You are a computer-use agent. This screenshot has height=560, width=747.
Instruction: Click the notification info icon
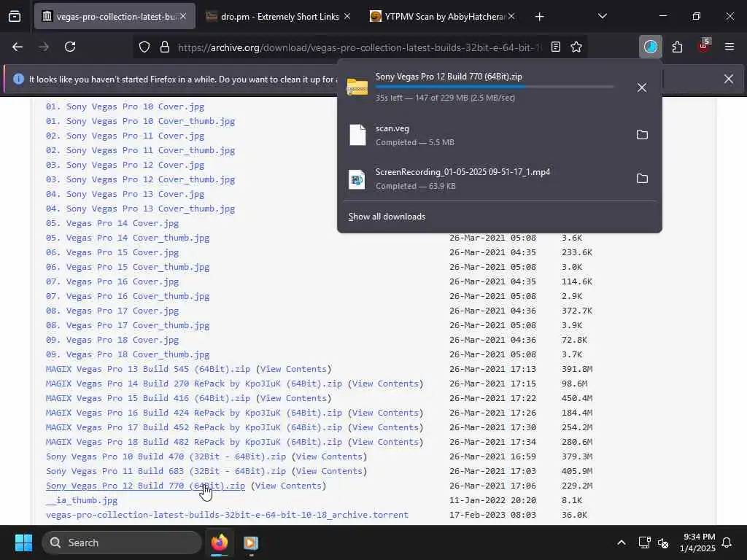[18, 79]
